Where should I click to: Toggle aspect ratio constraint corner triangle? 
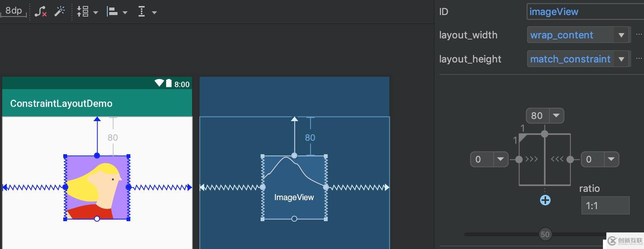pos(523,138)
